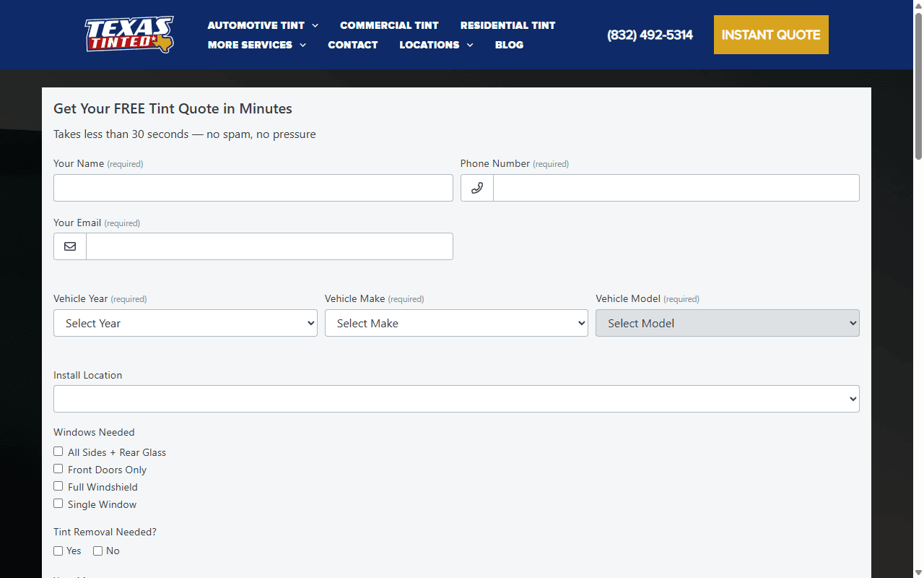Click the envelope icon beside Your Email
The image size is (924, 578).
(70, 246)
